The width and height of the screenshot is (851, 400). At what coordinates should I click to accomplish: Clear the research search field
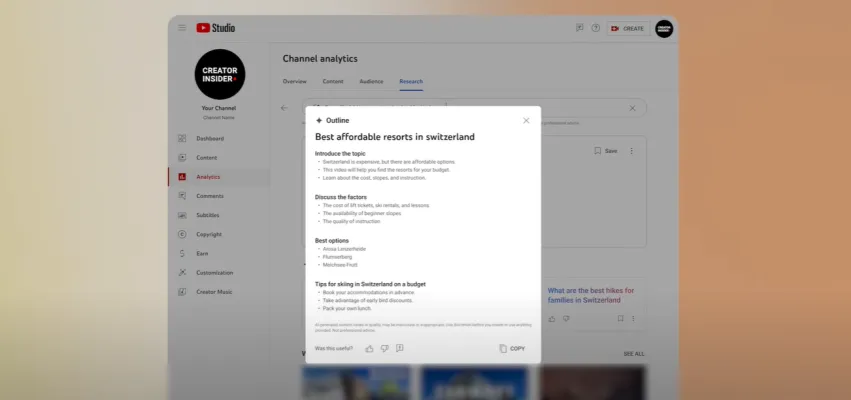click(x=632, y=108)
